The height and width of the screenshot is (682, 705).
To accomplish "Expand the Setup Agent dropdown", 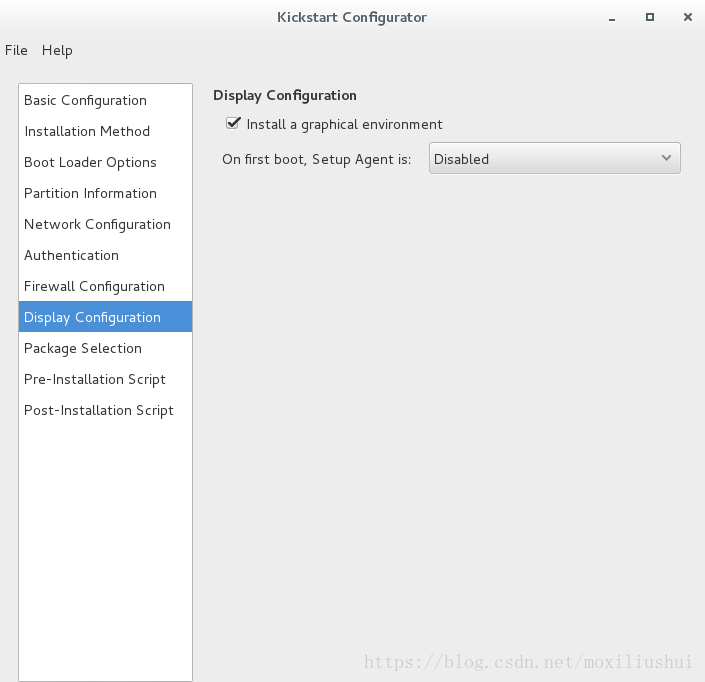I will pyautogui.click(x=554, y=158).
